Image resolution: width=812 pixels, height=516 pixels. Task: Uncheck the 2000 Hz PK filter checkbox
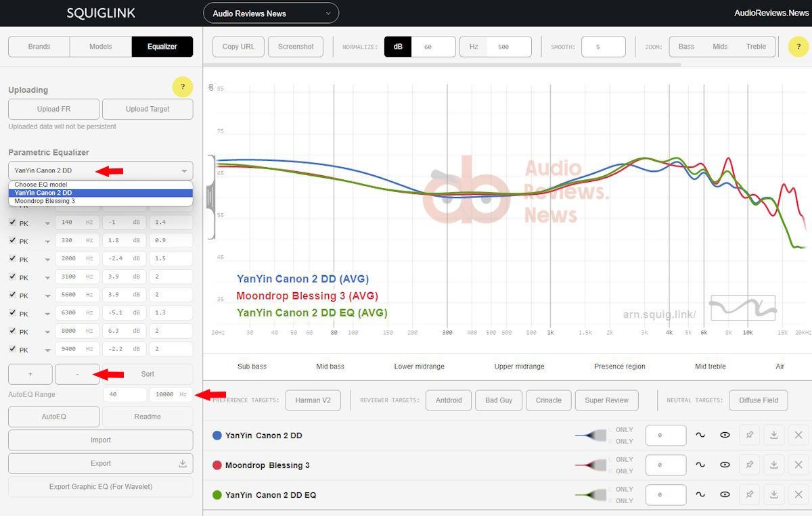(x=13, y=259)
